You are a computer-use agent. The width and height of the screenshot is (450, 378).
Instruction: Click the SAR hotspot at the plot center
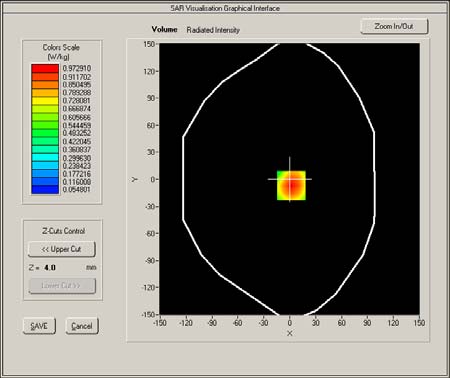[x=291, y=185]
